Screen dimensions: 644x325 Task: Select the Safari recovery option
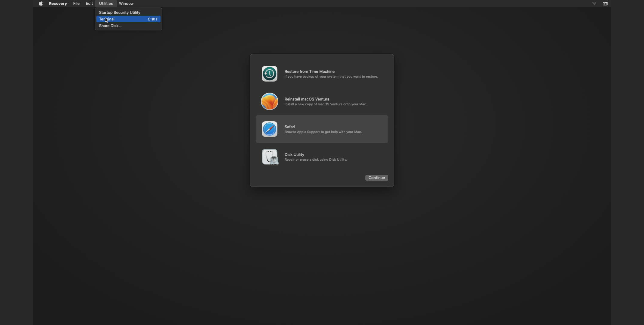(x=322, y=129)
